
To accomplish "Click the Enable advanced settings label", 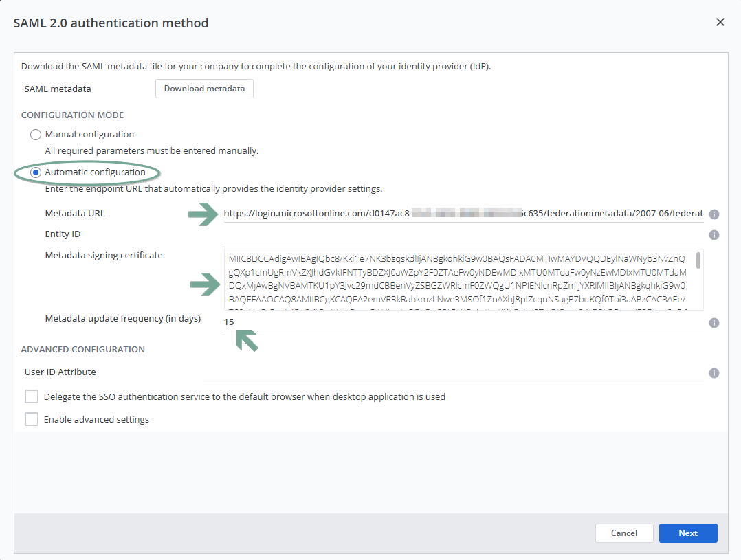I will pos(96,419).
